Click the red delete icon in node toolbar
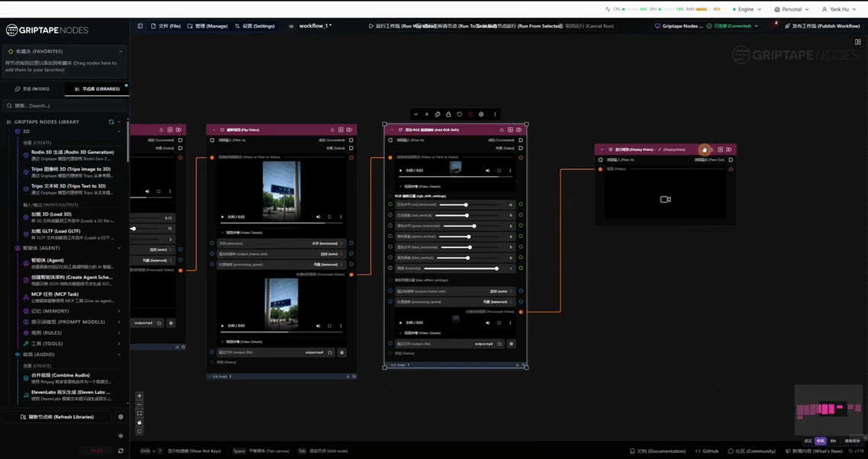 coord(470,114)
